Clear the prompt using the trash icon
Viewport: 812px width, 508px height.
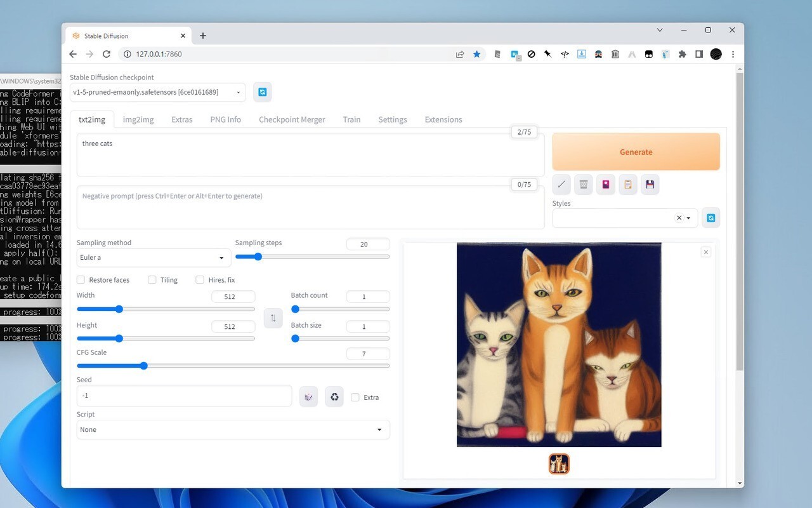[583, 184]
